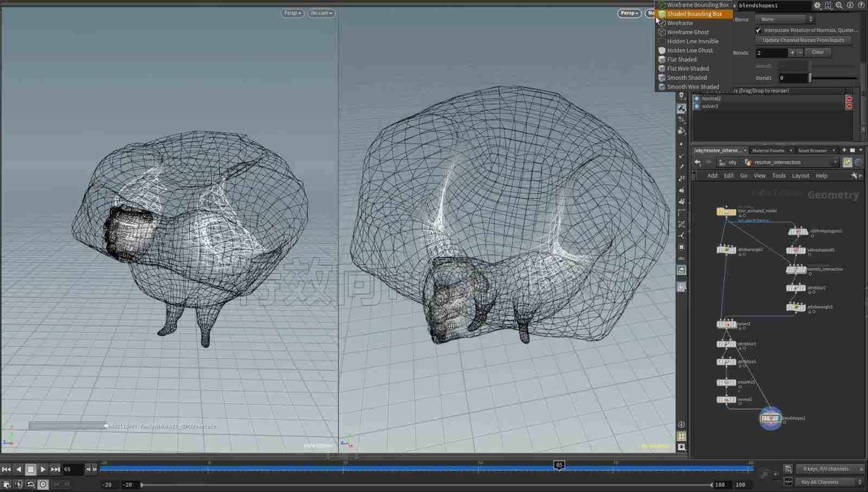Jump to first frame in playbar
Image resolution: width=868 pixels, height=492 pixels.
[6, 469]
